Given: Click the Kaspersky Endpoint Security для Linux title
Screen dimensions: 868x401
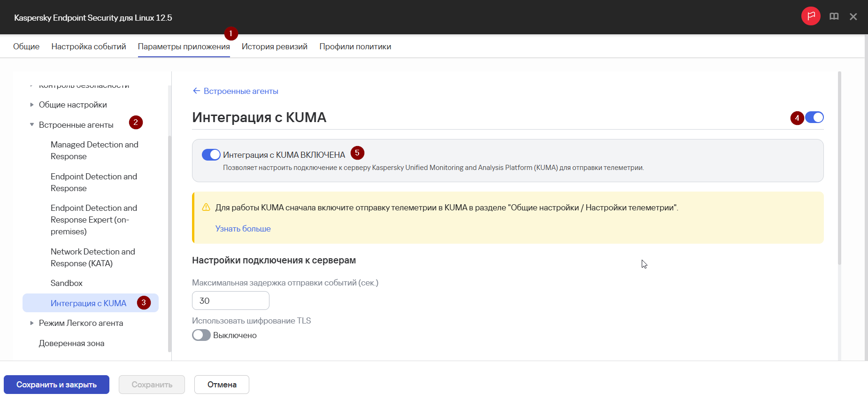Looking at the screenshot, I should (93, 18).
